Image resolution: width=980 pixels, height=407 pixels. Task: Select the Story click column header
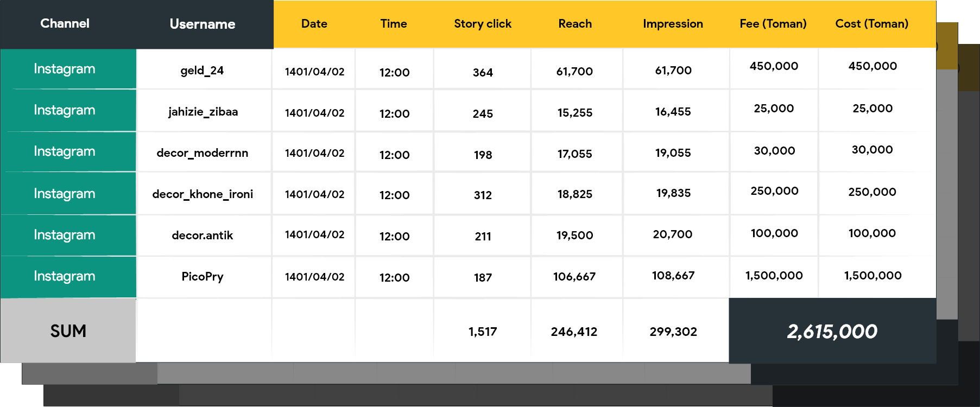pyautogui.click(x=482, y=24)
